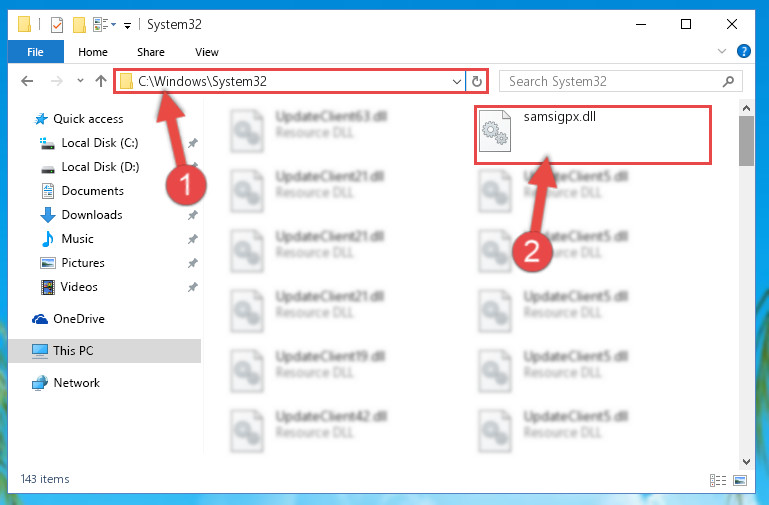Screen dimensions: 769x505
Task: Open the recent locations dropdown arrow
Action: tap(80, 80)
